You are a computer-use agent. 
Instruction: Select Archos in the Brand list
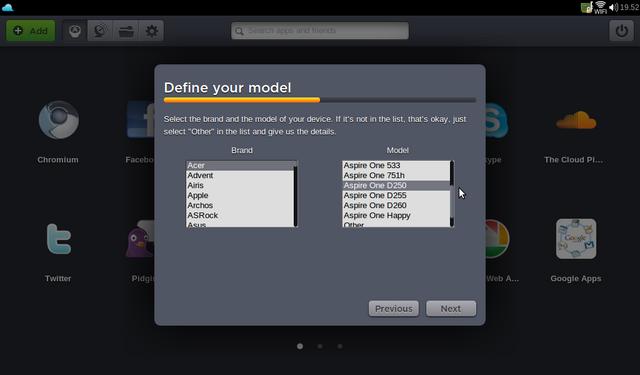coord(240,205)
